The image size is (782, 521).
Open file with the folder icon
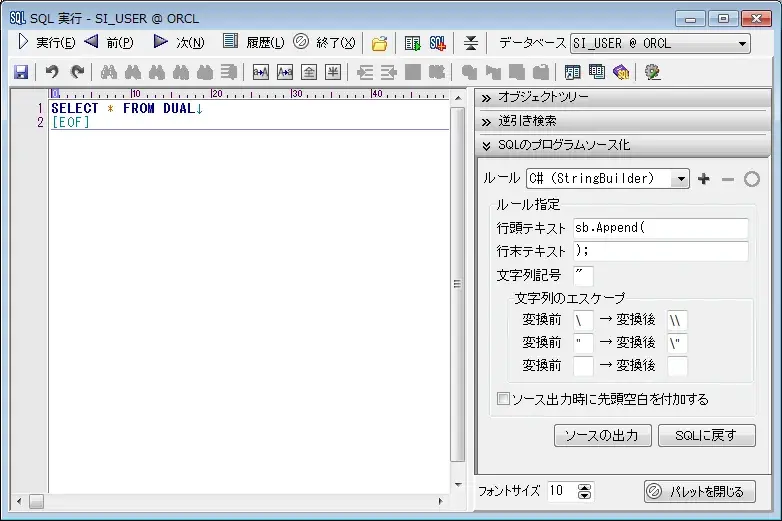(380, 43)
